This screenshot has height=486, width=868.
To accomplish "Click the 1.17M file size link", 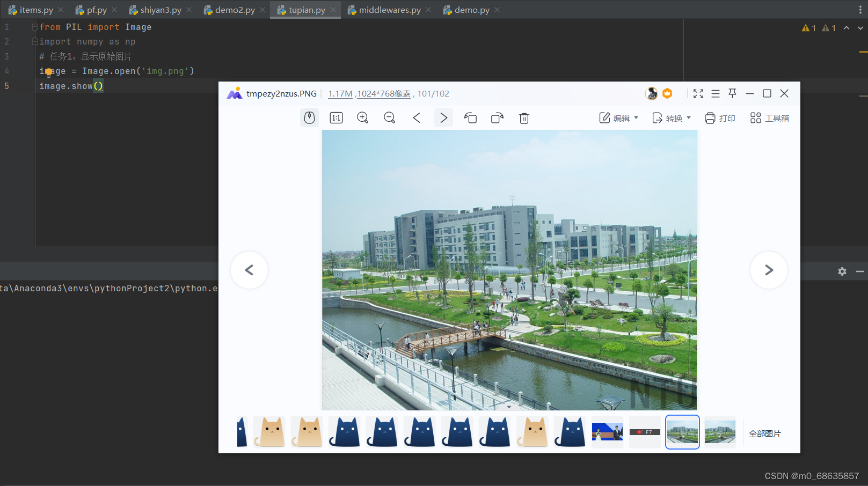I will click(x=340, y=93).
